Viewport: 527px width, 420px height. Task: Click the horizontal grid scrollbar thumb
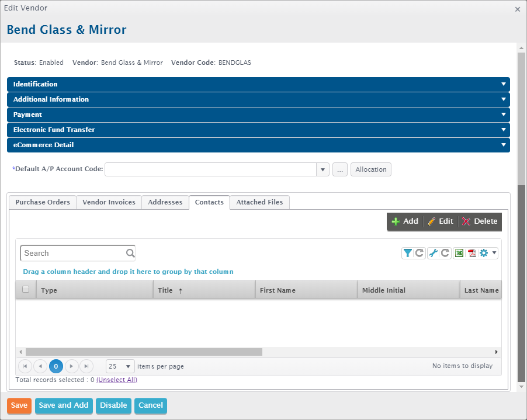(144, 352)
